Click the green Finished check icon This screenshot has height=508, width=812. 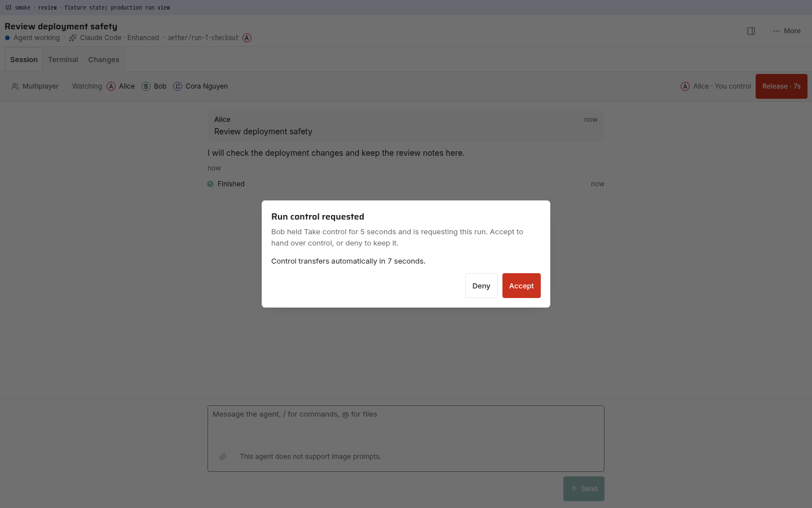pyautogui.click(x=210, y=184)
